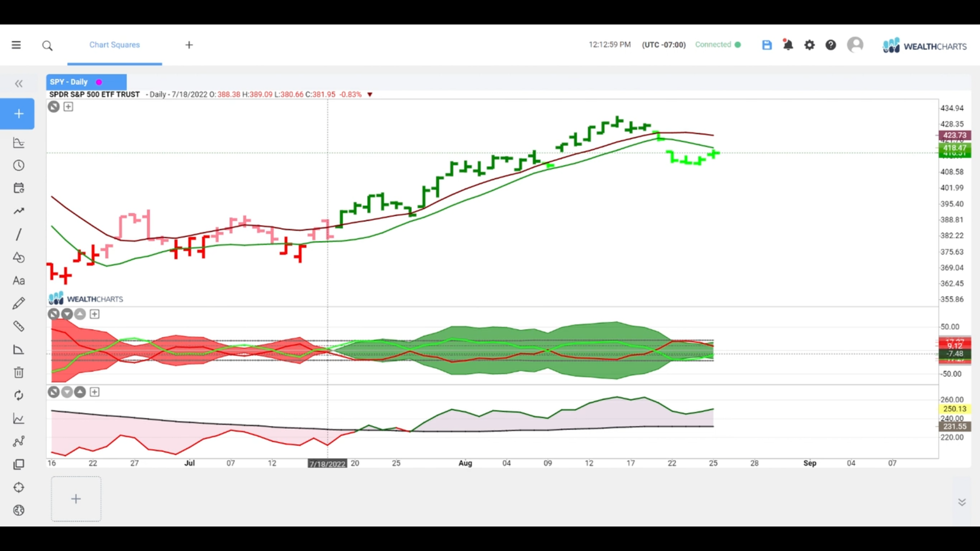
Task: Click the 250.13 yellow value label
Action: (x=954, y=409)
